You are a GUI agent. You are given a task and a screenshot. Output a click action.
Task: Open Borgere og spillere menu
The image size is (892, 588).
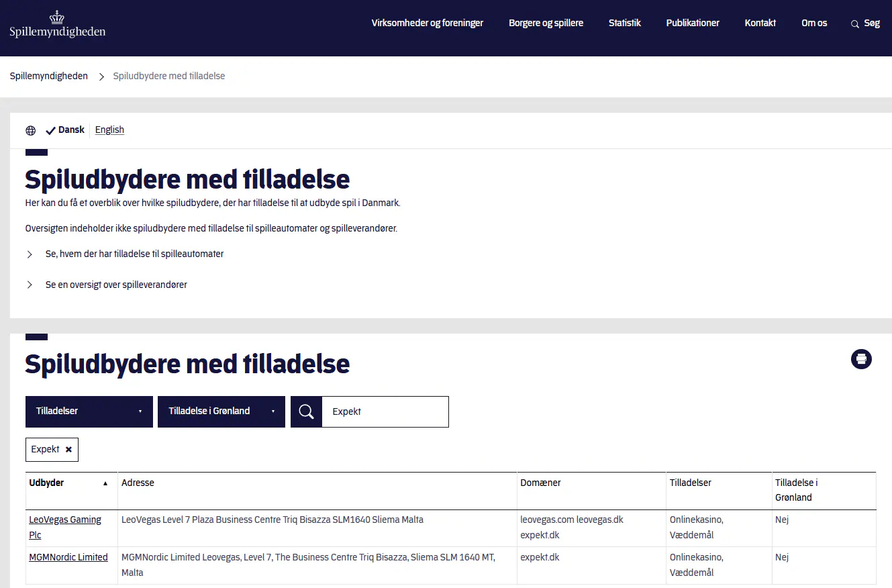pos(546,23)
